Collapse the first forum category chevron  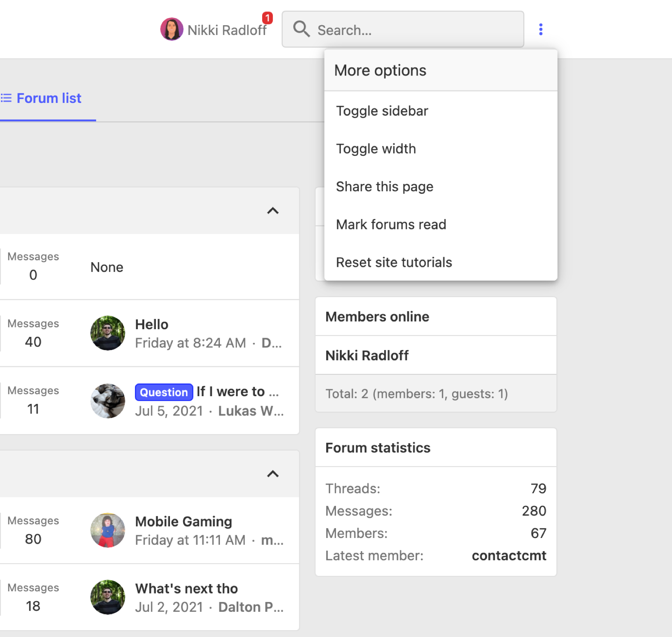click(x=273, y=211)
